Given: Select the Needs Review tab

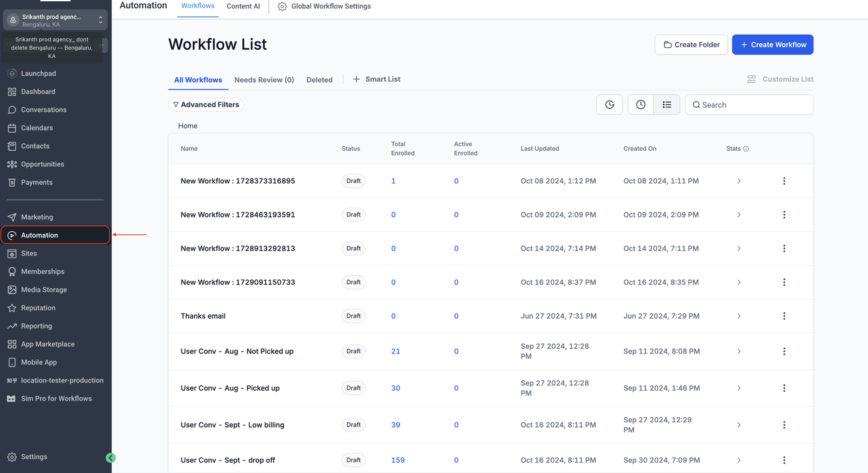Looking at the screenshot, I should [264, 80].
